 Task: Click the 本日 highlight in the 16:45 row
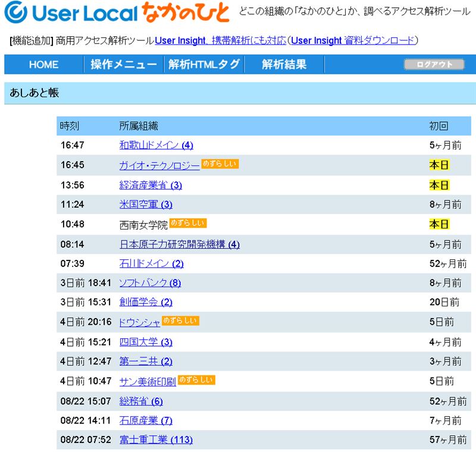(x=439, y=165)
